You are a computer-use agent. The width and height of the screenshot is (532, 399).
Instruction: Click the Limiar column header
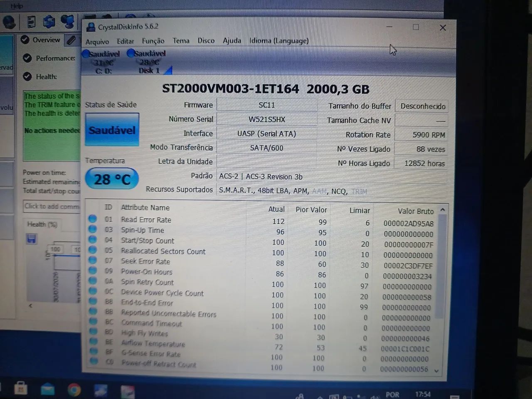[x=360, y=210]
